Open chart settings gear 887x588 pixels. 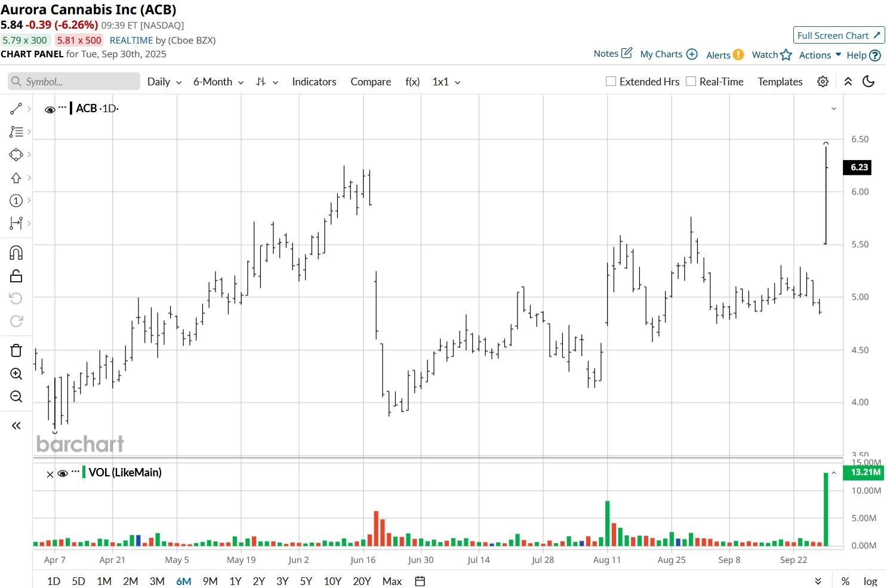(x=823, y=82)
